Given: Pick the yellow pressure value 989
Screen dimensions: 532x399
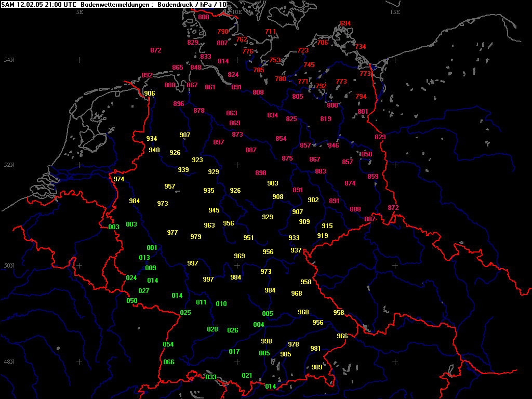Looking at the screenshot, I should click(317, 367).
